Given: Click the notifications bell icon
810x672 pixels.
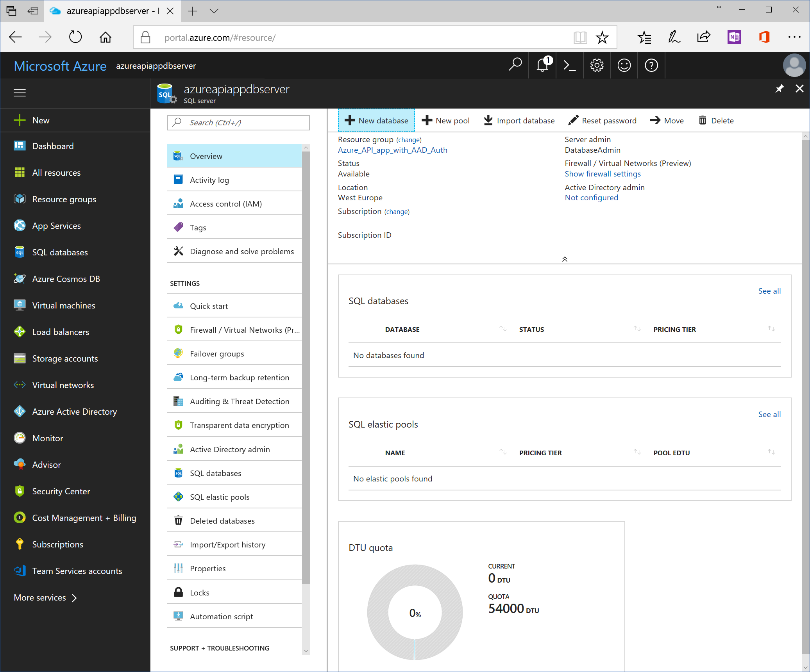Looking at the screenshot, I should (x=542, y=66).
